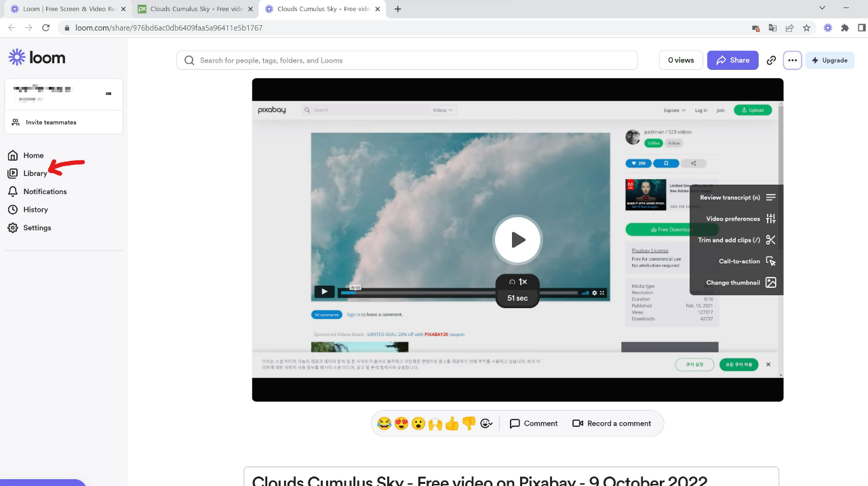Open Review transcript panel

(x=737, y=198)
